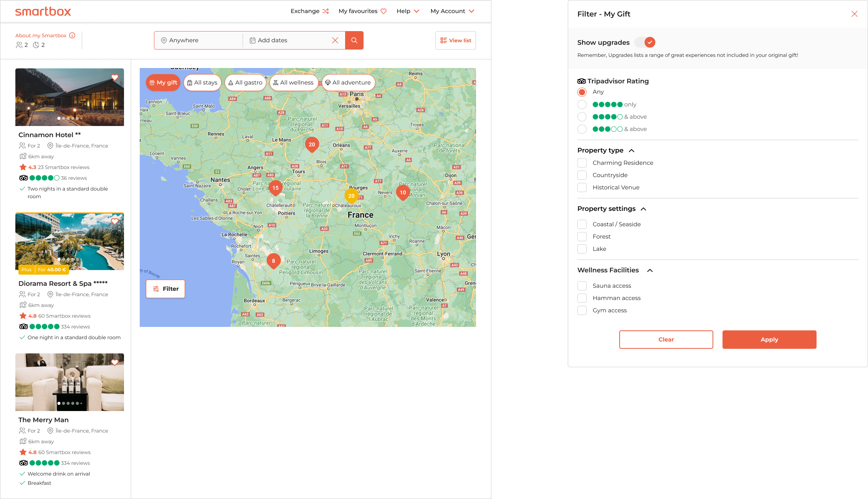Open the map cluster marker showing 8

click(273, 261)
